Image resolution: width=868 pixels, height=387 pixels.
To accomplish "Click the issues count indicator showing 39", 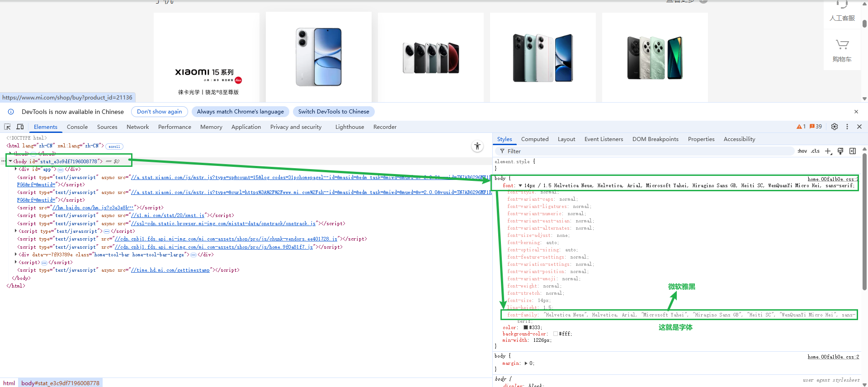I will pyautogui.click(x=816, y=127).
